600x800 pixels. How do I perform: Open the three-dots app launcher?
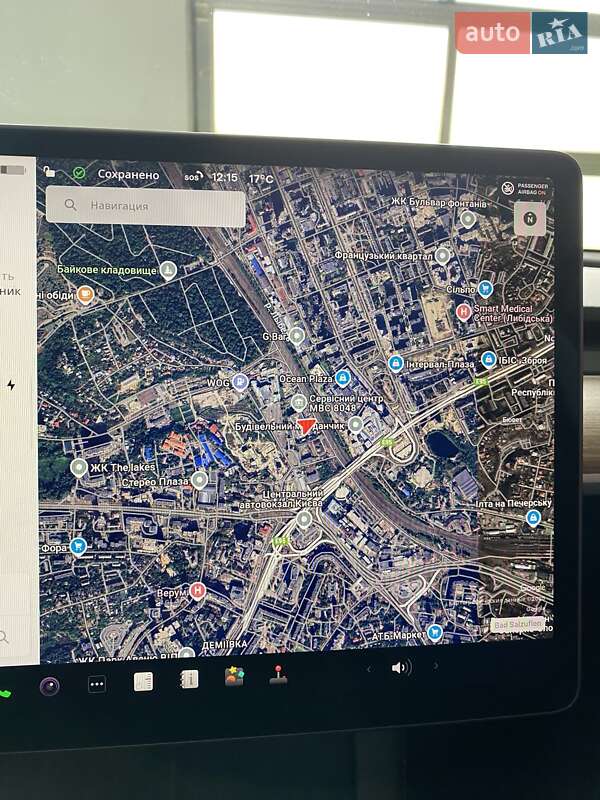tap(96, 684)
